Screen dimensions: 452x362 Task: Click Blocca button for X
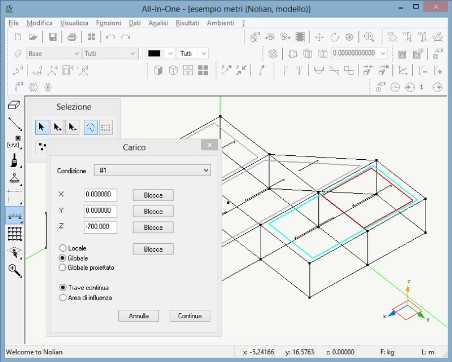click(153, 195)
